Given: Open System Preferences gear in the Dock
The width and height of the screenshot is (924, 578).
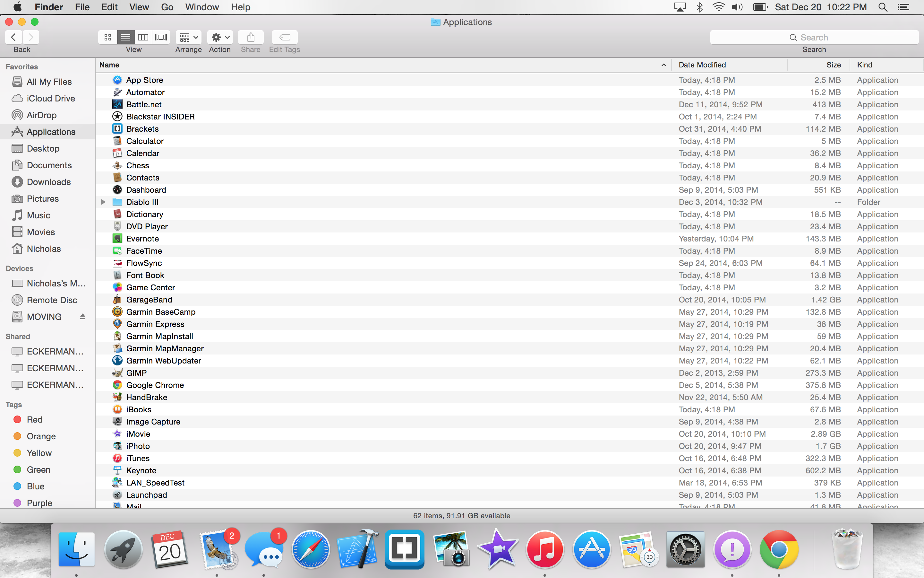Looking at the screenshot, I should click(x=685, y=549).
